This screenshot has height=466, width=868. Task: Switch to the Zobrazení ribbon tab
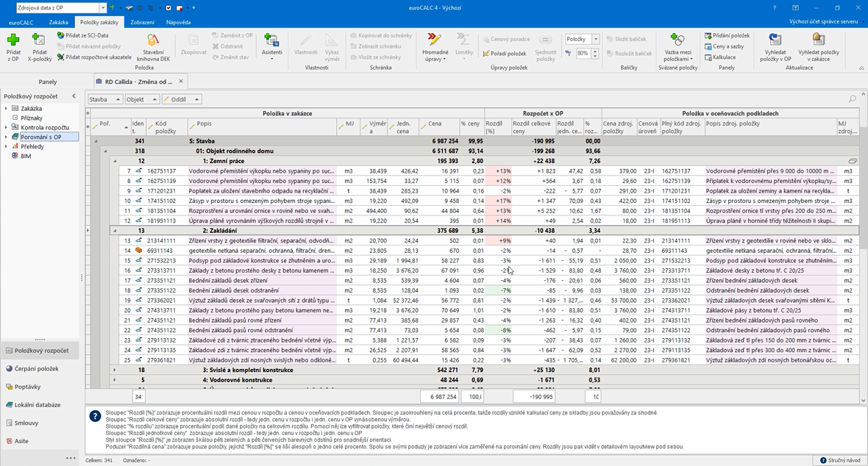pyautogui.click(x=142, y=23)
